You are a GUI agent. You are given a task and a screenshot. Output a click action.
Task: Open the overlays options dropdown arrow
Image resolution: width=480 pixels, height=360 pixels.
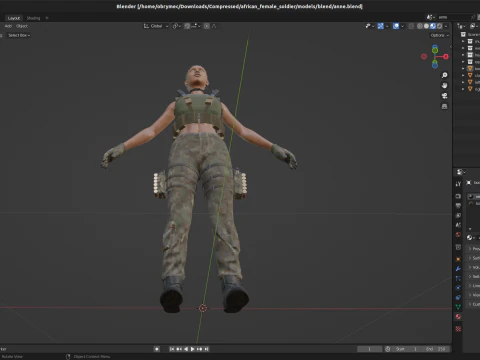[402, 26]
